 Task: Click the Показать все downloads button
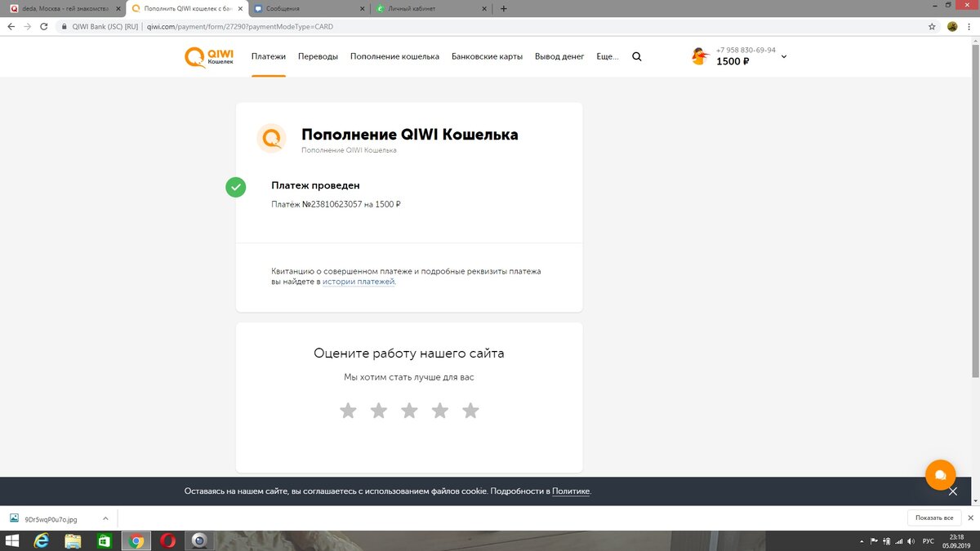(x=934, y=518)
